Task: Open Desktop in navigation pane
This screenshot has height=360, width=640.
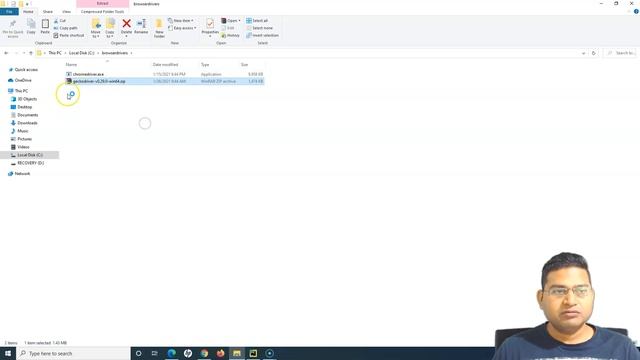Action: 24,107
